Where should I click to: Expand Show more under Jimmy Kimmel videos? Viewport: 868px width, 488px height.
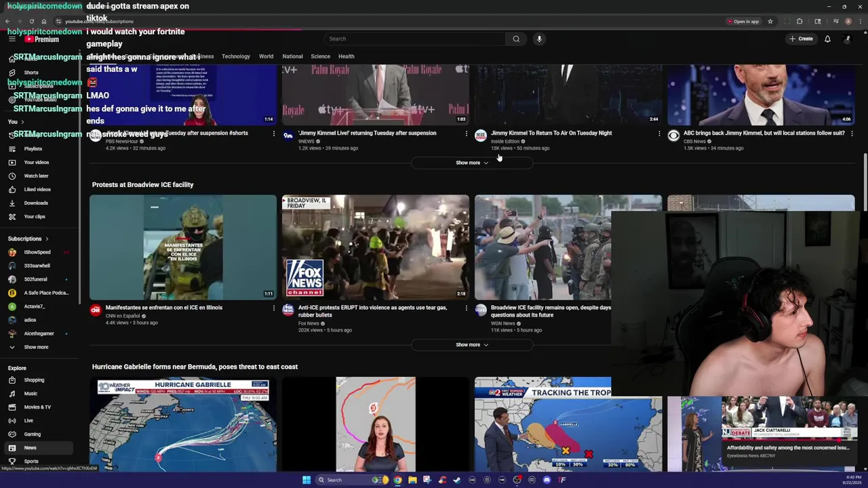coord(472,163)
